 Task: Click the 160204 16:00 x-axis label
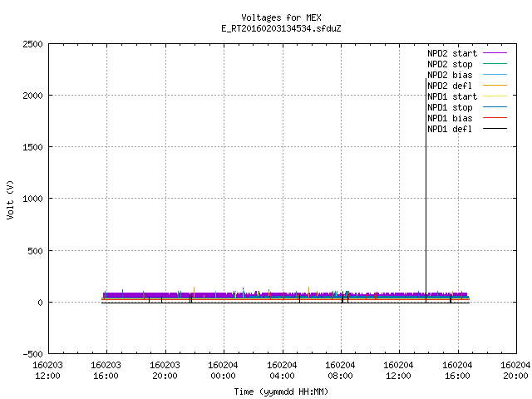(x=457, y=371)
